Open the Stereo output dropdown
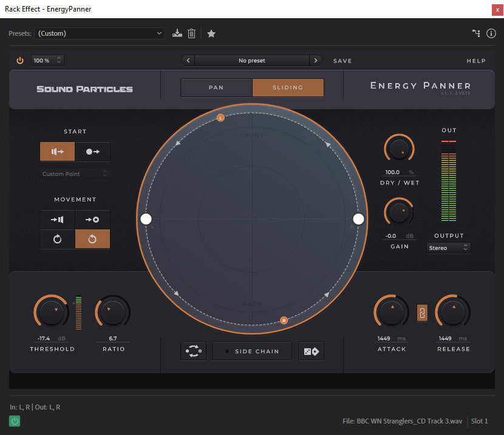 coord(448,248)
